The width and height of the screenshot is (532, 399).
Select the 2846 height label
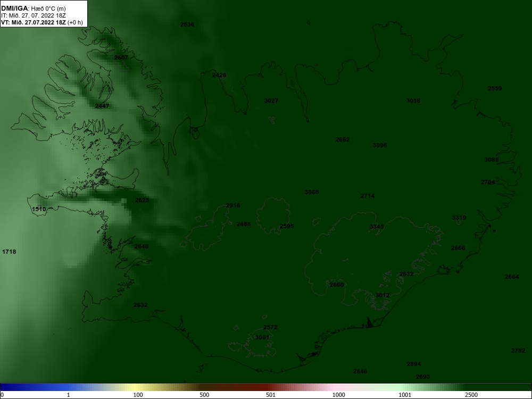[x=360, y=371]
